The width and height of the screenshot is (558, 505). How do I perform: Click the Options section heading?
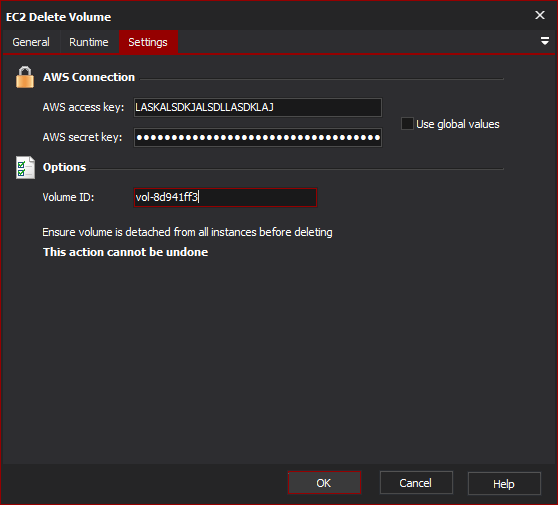pos(64,167)
